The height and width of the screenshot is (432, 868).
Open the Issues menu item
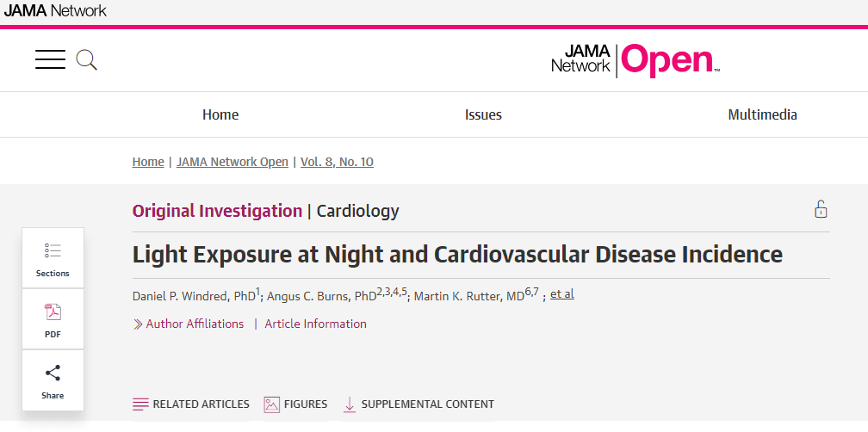[x=483, y=114]
